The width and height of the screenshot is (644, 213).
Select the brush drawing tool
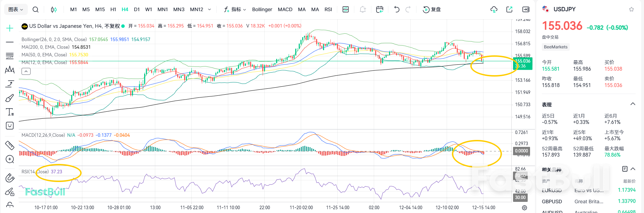pyautogui.click(x=10, y=98)
